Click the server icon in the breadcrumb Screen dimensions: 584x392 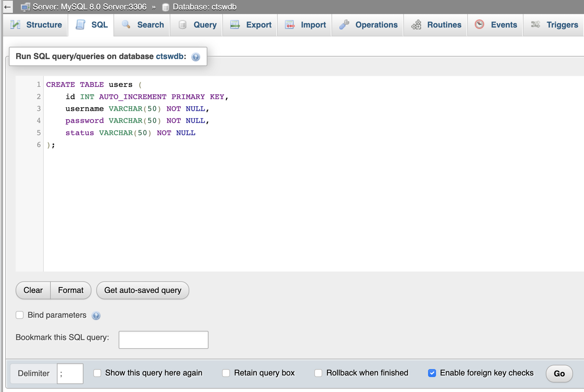(25, 7)
